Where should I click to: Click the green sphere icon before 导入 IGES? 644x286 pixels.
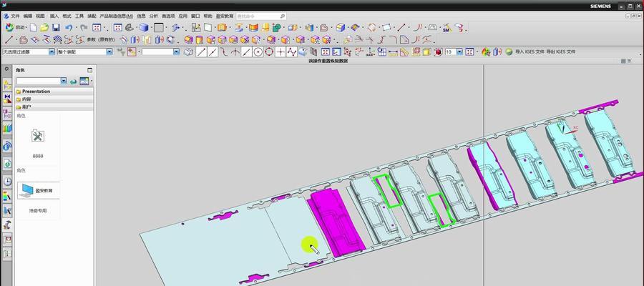(x=509, y=51)
